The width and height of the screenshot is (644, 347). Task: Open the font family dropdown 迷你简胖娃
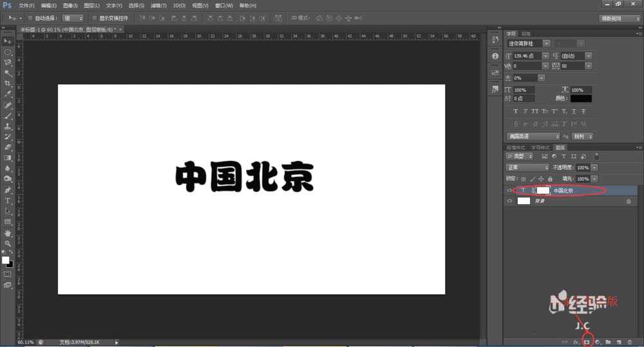coord(528,43)
